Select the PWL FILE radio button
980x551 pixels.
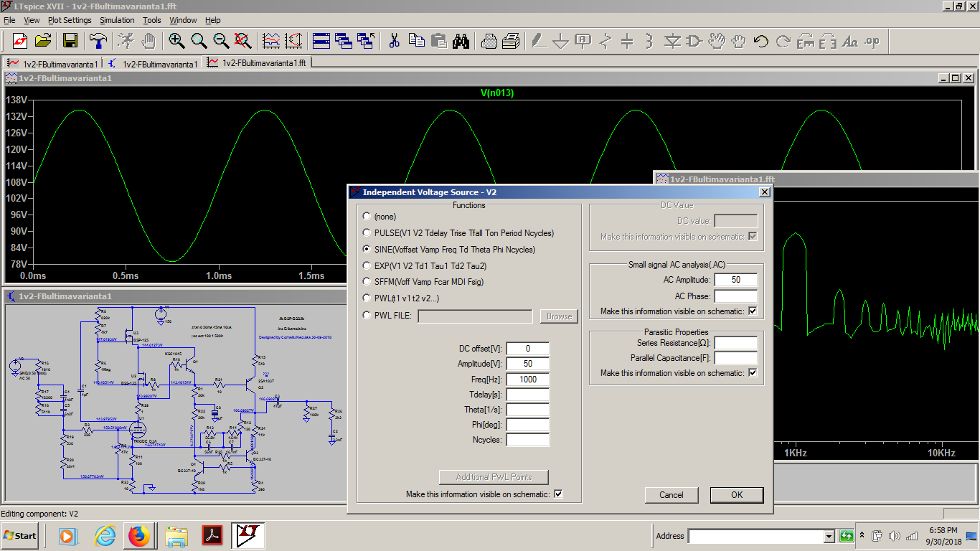367,315
